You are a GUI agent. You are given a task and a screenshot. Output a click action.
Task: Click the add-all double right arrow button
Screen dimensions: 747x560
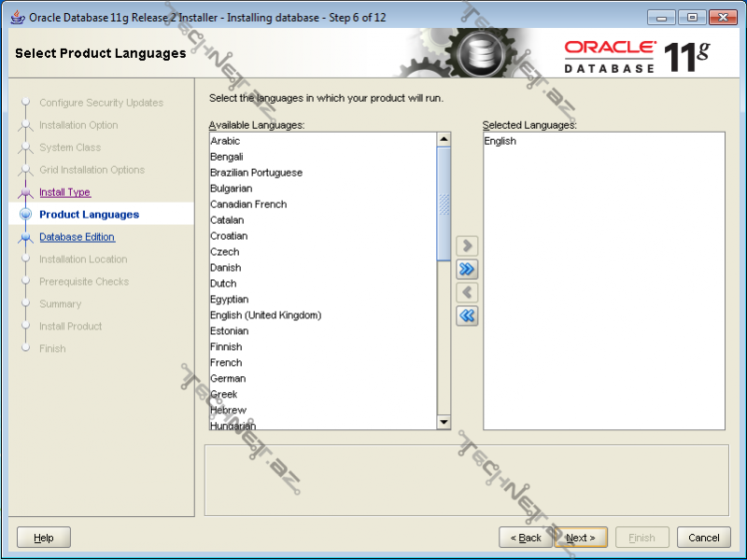tap(467, 270)
